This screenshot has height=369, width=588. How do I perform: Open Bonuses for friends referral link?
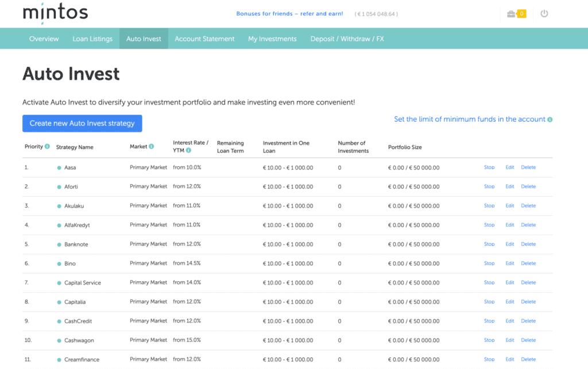point(289,14)
